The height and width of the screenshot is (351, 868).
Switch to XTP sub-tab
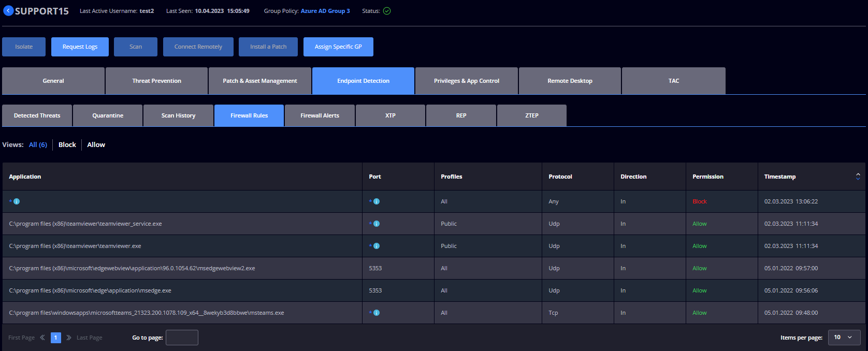pos(390,115)
